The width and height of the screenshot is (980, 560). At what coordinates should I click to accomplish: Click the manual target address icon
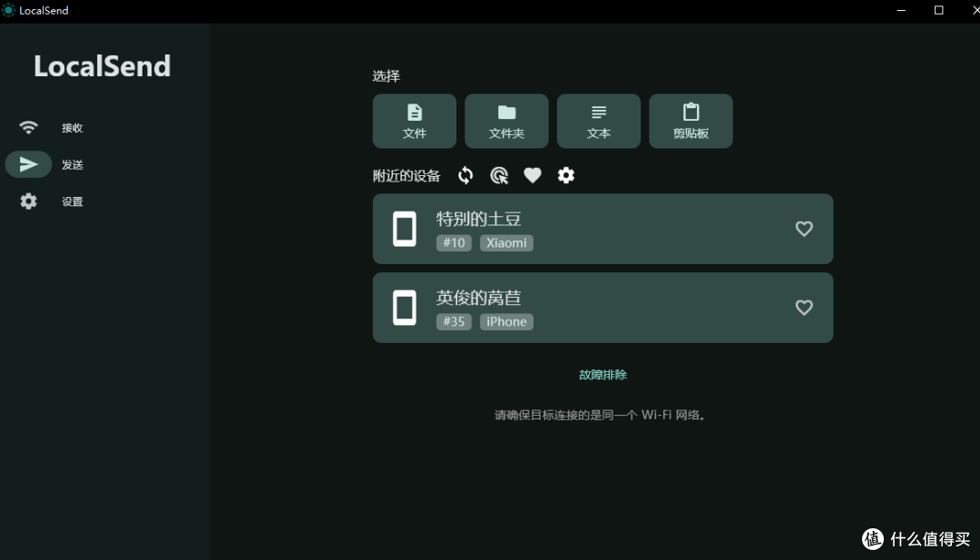coord(499,176)
